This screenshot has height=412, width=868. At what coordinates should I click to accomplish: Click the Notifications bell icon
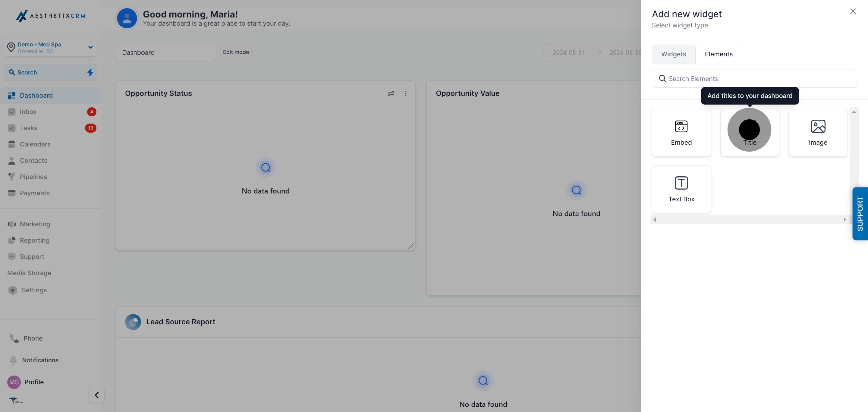click(x=13, y=360)
